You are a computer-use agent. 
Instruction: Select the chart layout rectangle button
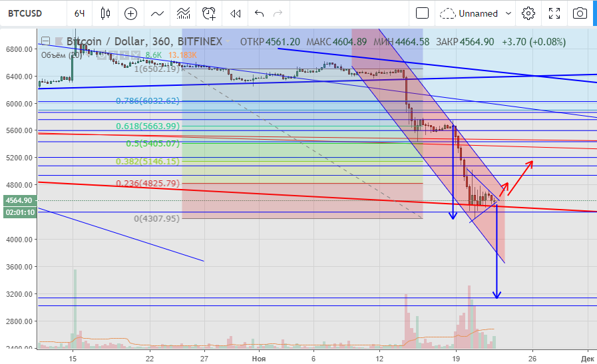pyautogui.click(x=422, y=13)
